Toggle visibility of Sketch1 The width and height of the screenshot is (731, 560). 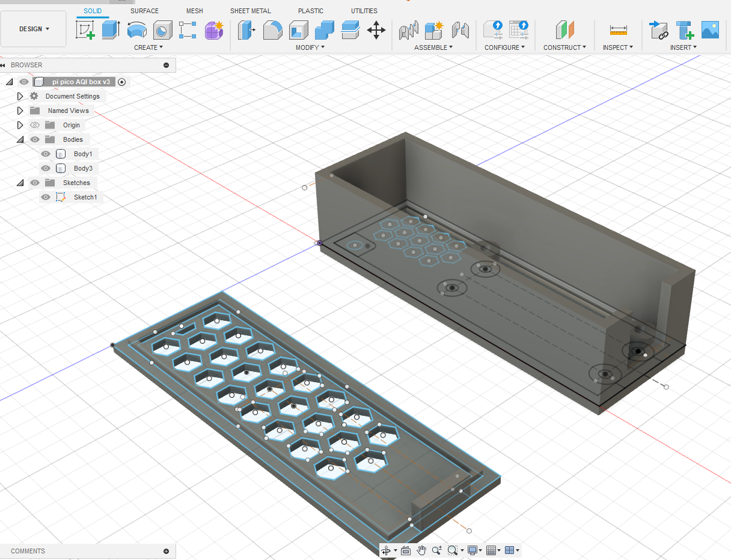[46, 197]
